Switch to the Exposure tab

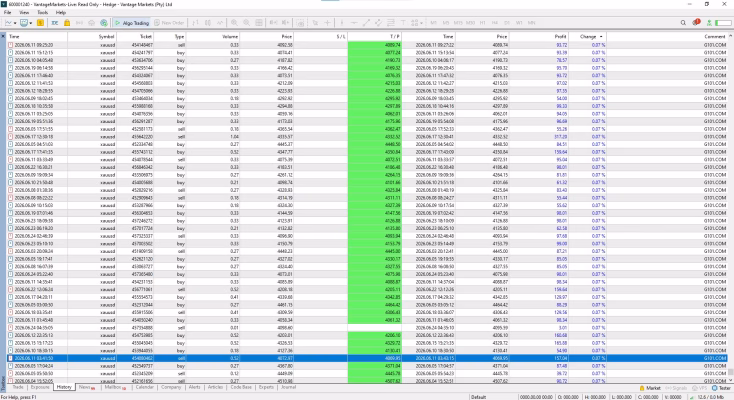click(40, 387)
